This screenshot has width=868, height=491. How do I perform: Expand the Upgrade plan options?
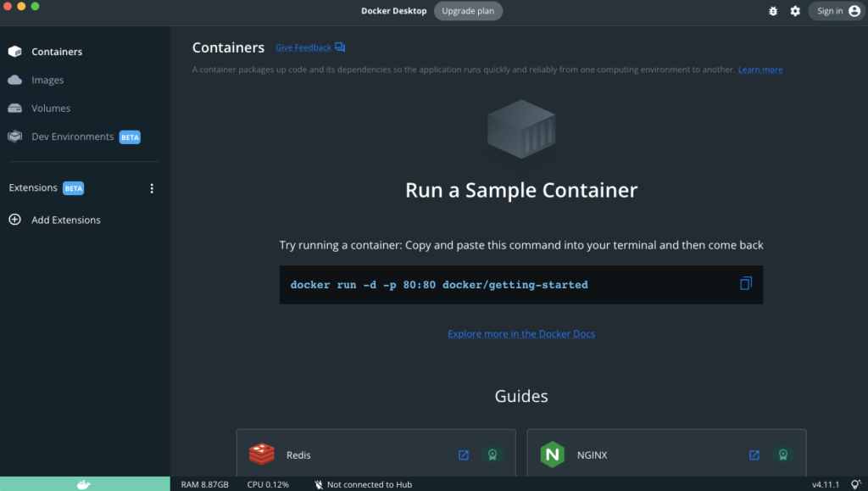pyautogui.click(x=468, y=11)
